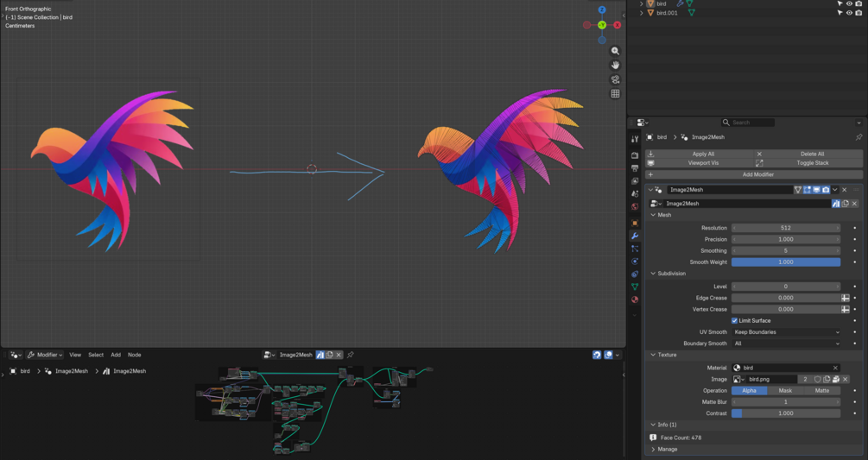Image resolution: width=868 pixels, height=460 pixels.
Task: Toggle Image2Mesh on-cage vertex icon
Action: click(x=798, y=190)
